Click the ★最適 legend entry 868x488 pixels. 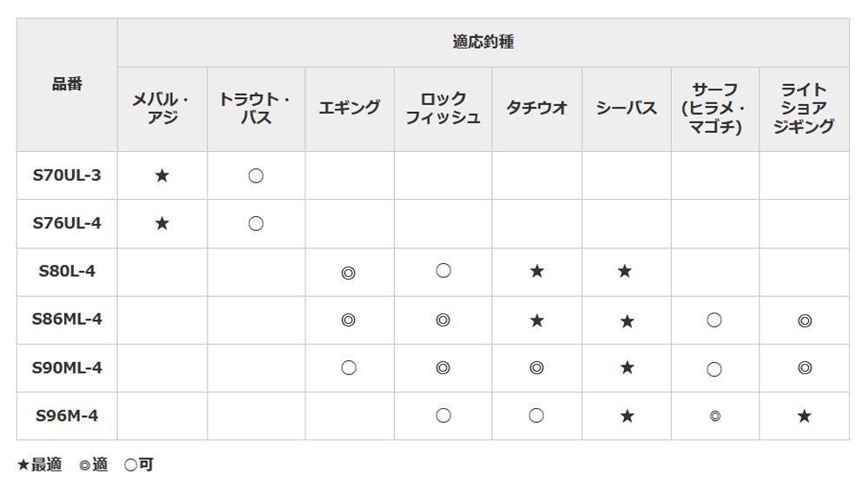click(40, 465)
